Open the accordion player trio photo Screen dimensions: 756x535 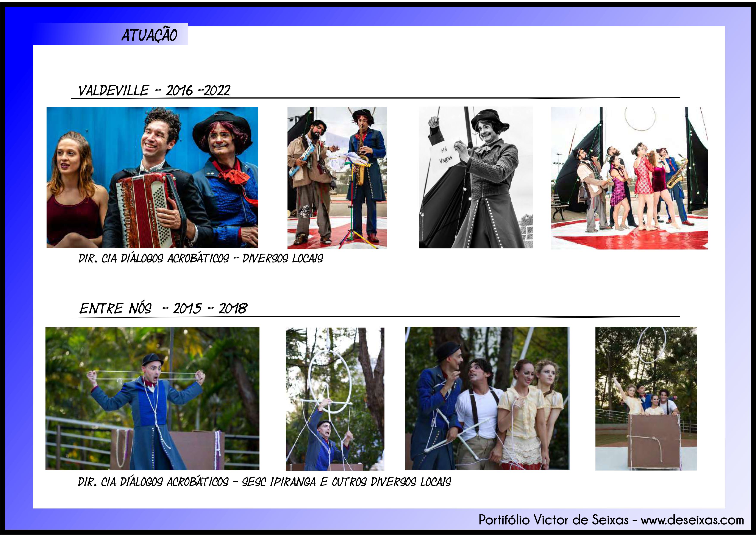152,177
